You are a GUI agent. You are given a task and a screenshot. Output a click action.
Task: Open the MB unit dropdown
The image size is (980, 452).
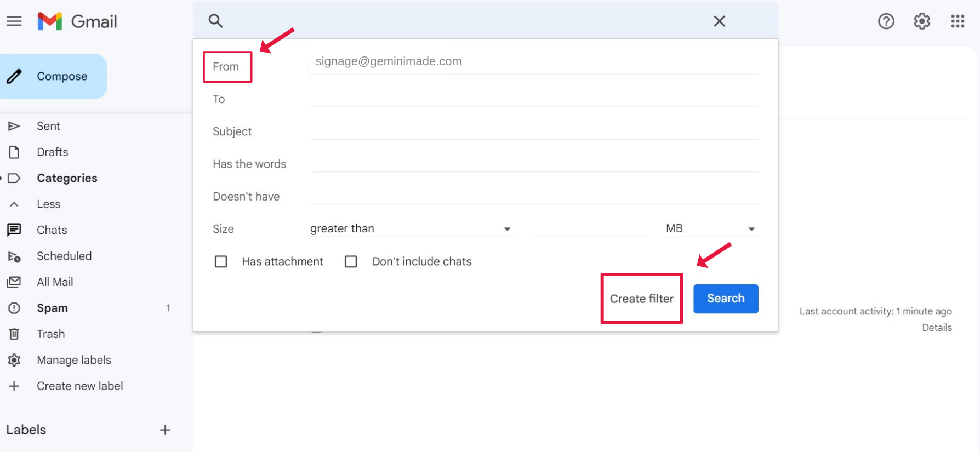tap(711, 229)
